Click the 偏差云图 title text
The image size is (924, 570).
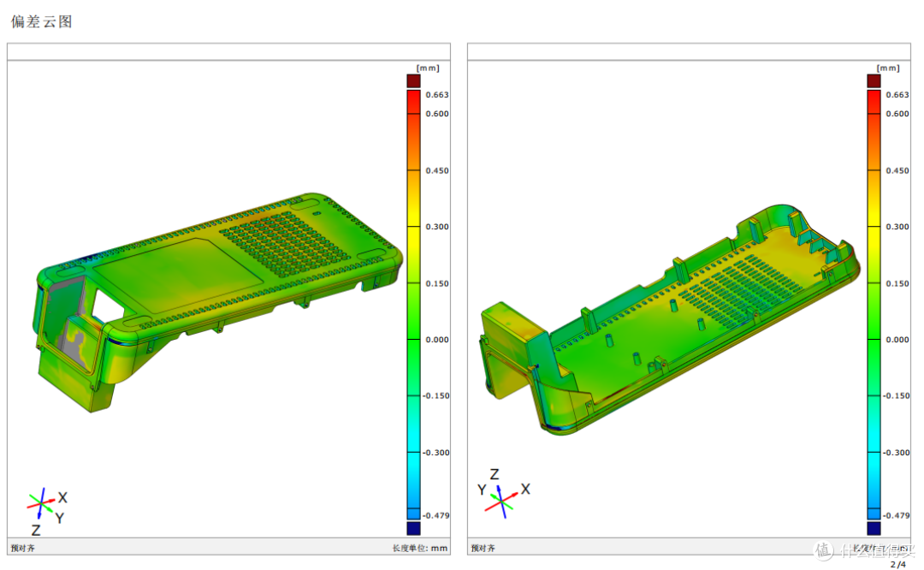pyautogui.click(x=41, y=21)
